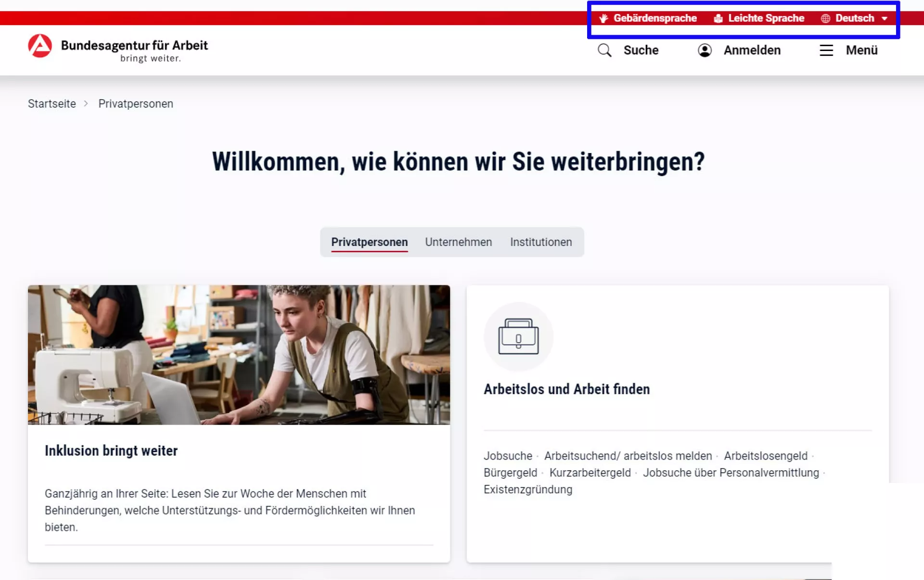Image resolution: width=924 pixels, height=580 pixels.
Task: Click the Gebärdensprache hand icon
Action: click(603, 18)
